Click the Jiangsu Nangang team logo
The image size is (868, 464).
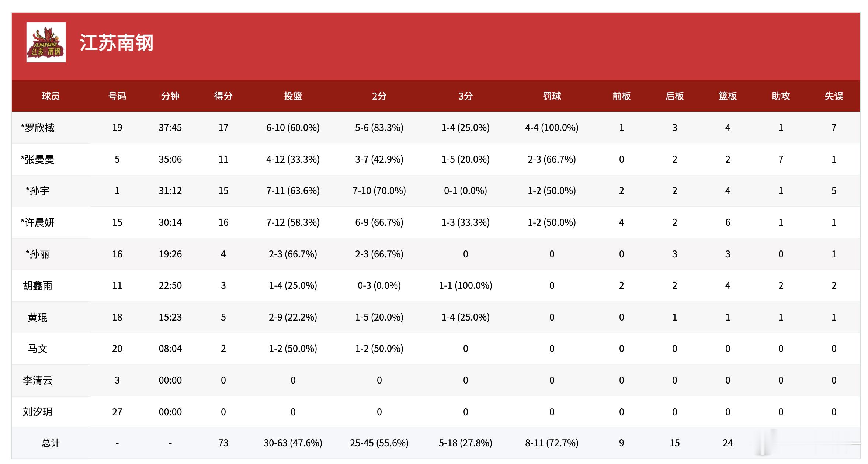(46, 42)
